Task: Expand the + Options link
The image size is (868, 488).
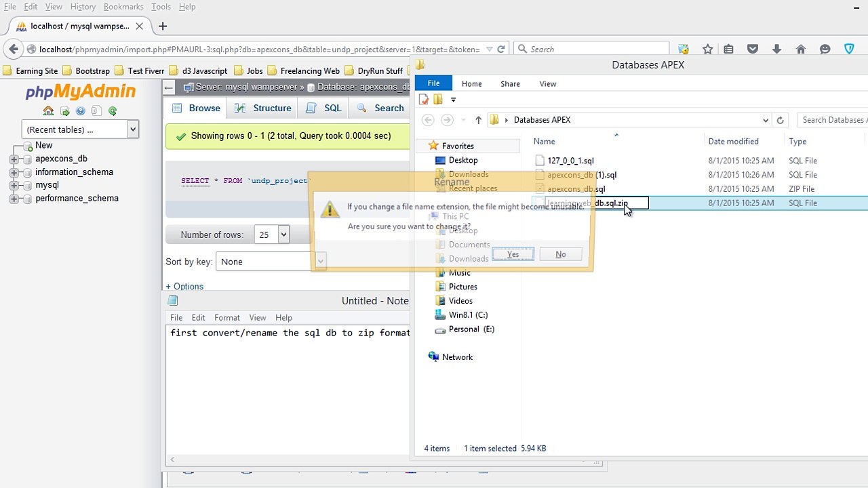Action: pyautogui.click(x=184, y=287)
